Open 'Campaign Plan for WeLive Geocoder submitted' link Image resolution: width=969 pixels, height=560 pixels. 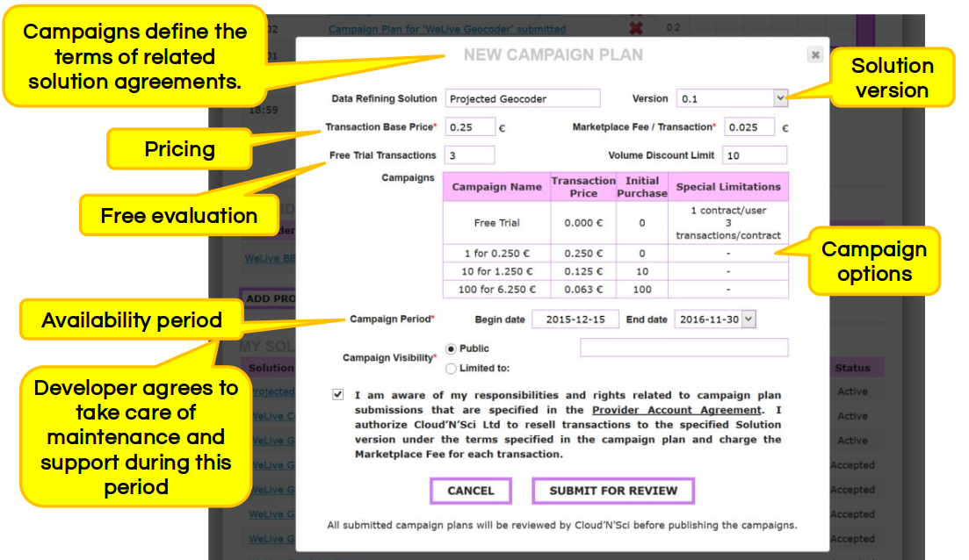pos(447,29)
